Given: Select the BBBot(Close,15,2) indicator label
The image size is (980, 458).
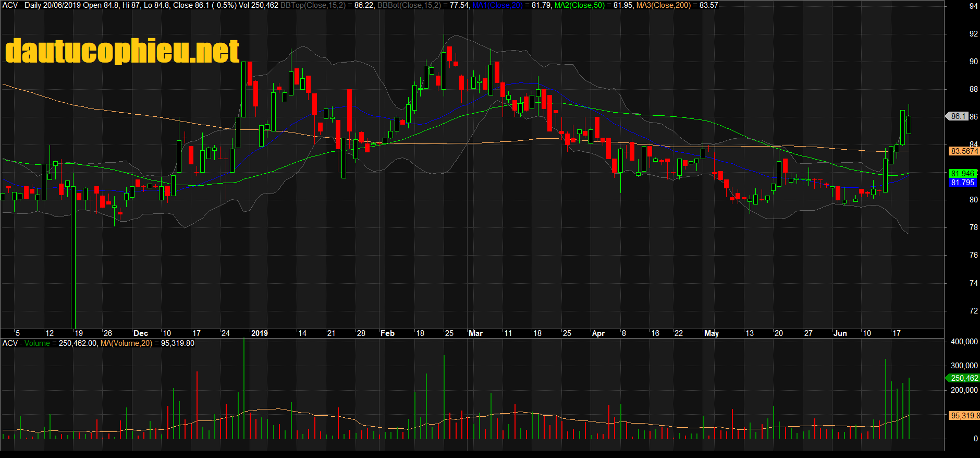Looking at the screenshot, I should point(409,5).
